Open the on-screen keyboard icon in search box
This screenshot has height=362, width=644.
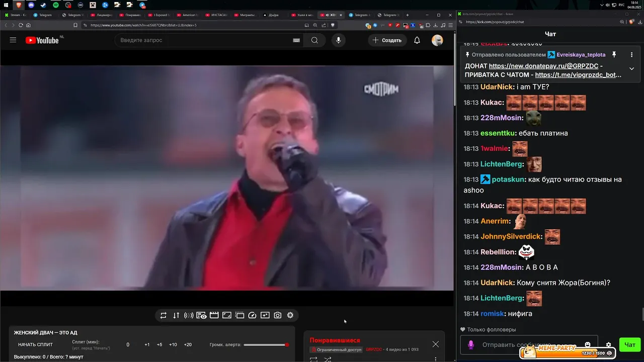(296, 40)
